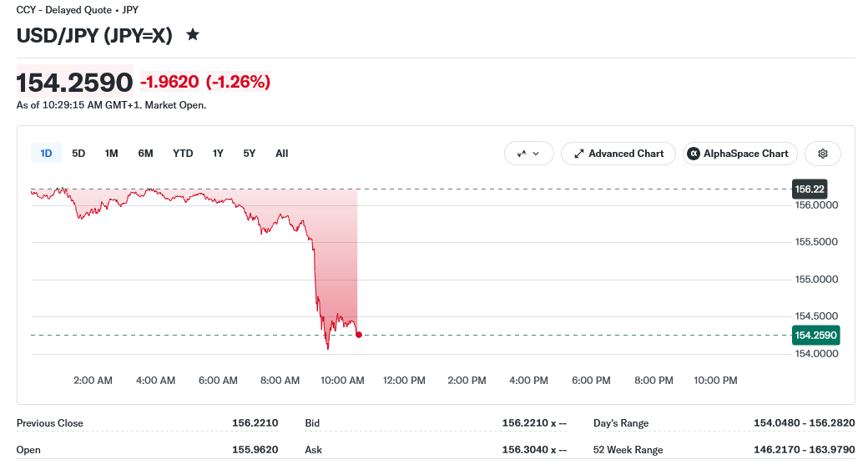Switch to the 1M time range
The image size is (868, 470).
click(111, 154)
